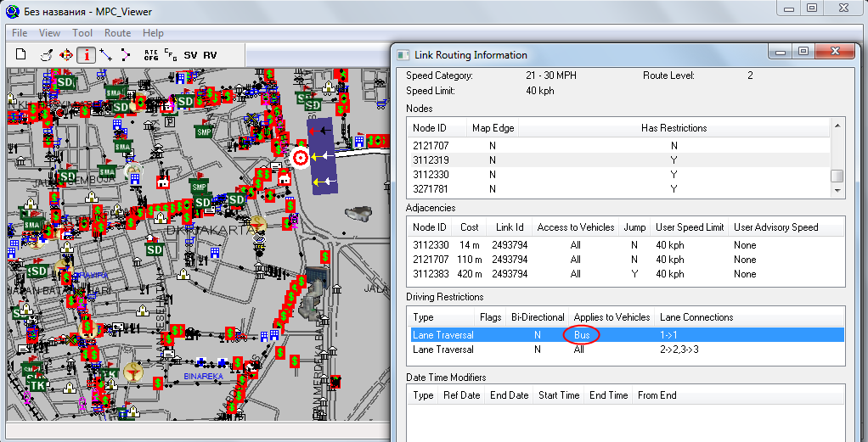Select the hand pan tool icon
The height and width of the screenshot is (442, 868).
pyautogui.click(x=46, y=54)
